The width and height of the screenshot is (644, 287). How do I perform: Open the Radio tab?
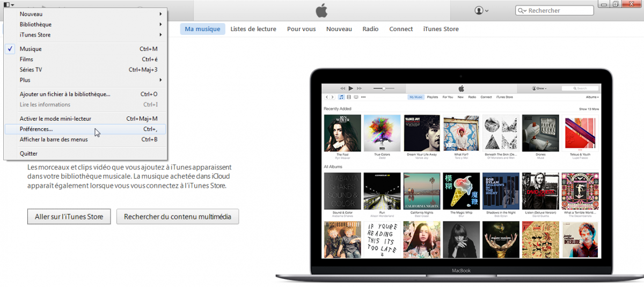click(370, 29)
